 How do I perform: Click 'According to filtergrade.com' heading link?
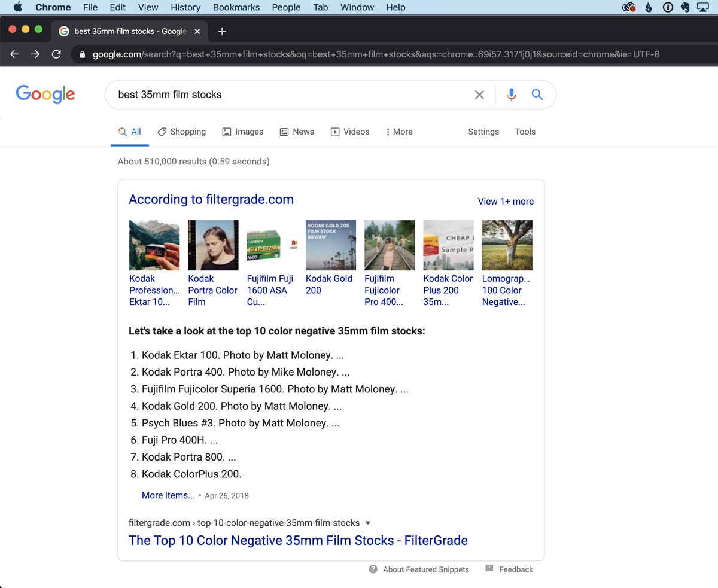(211, 200)
